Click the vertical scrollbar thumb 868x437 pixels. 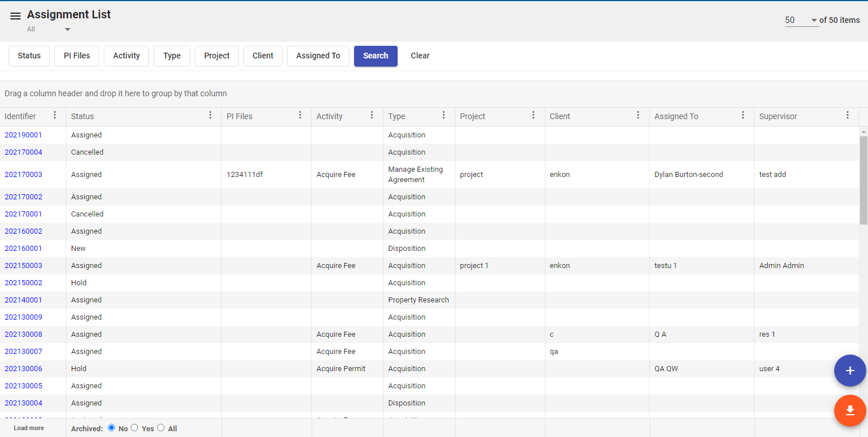click(x=863, y=180)
